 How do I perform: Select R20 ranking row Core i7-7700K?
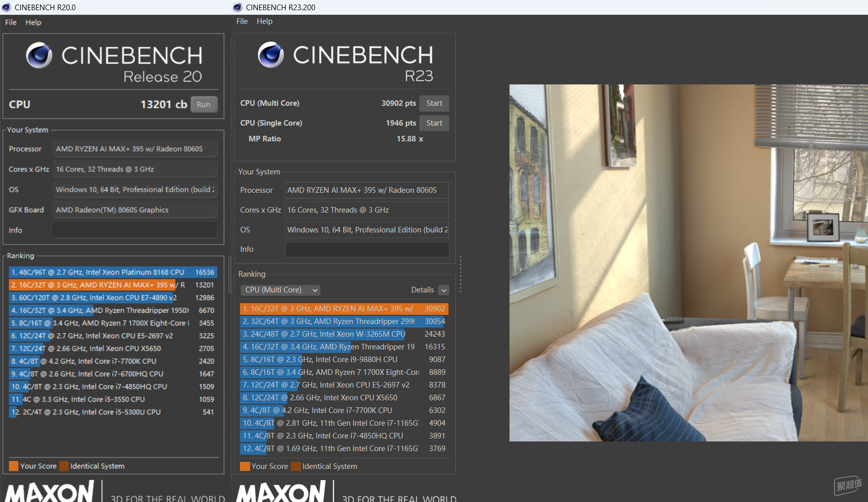[113, 361]
